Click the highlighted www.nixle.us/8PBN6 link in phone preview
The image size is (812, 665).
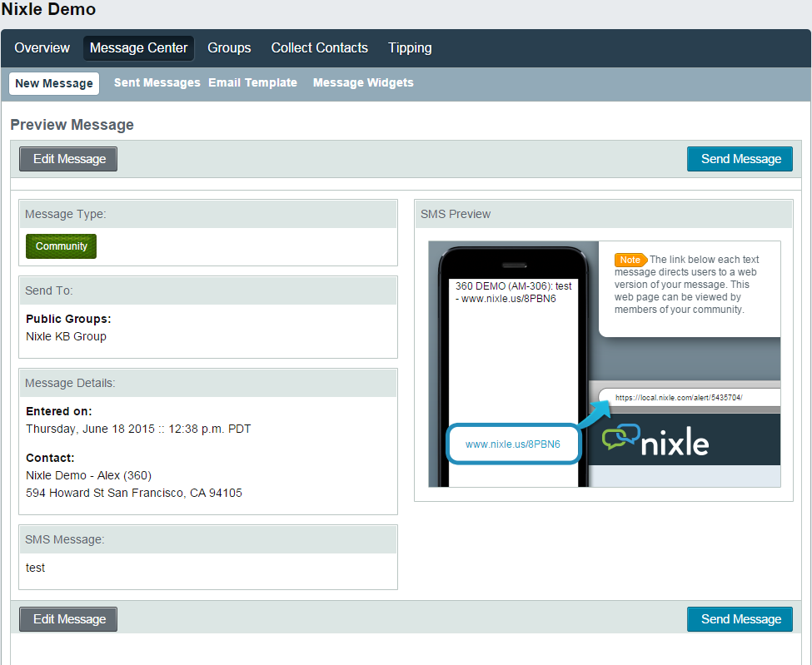[513, 444]
